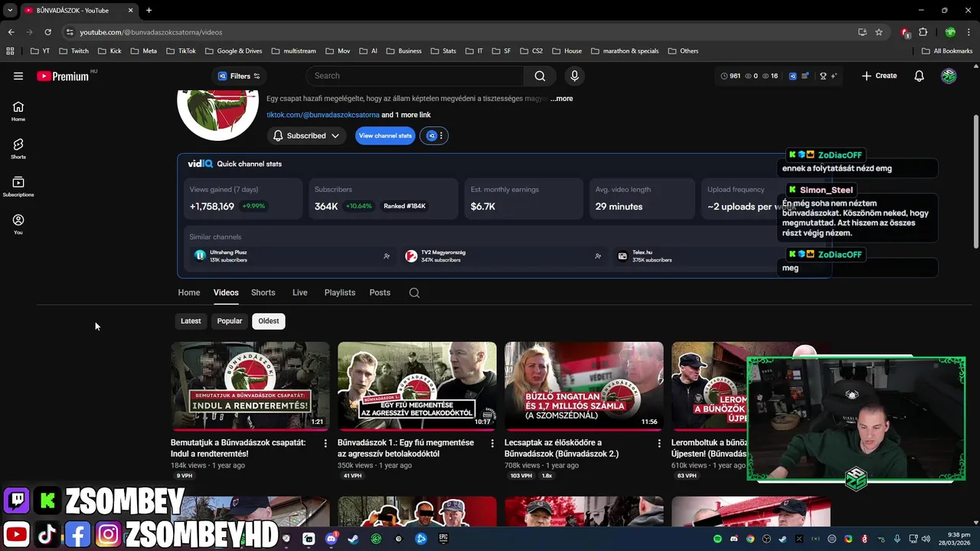Switch to channel Live tab
This screenshot has height=551, width=980.
299,292
